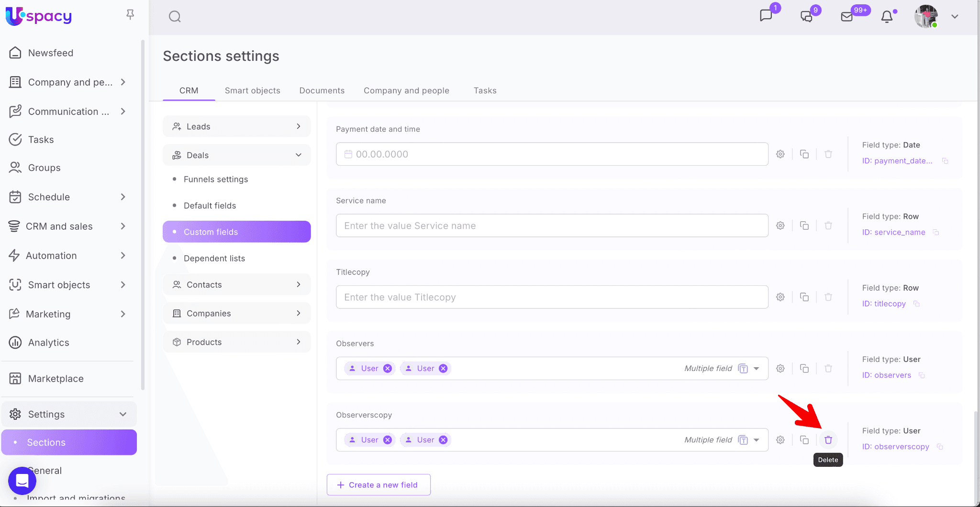Switch to the Documents tab

tap(322, 90)
